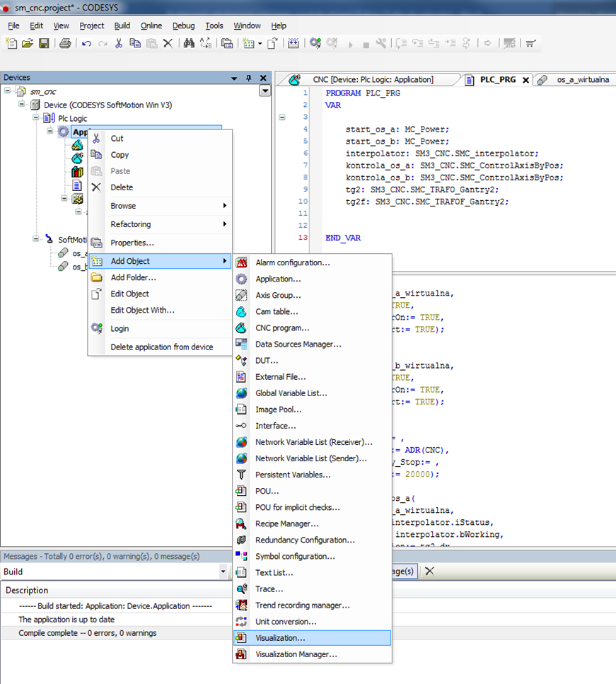Click the Symbol configuration icon in the submenu
This screenshot has width=616, height=684.
tap(241, 556)
